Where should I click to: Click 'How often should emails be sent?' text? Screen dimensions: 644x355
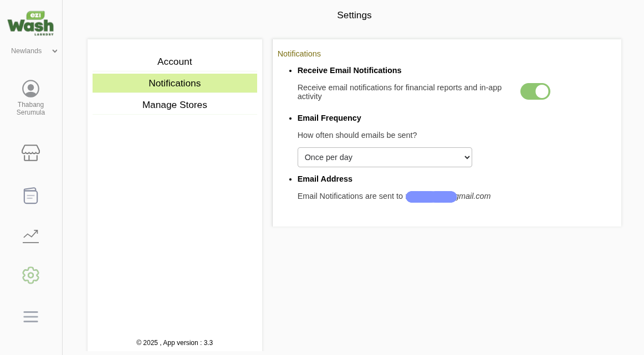tap(357, 136)
